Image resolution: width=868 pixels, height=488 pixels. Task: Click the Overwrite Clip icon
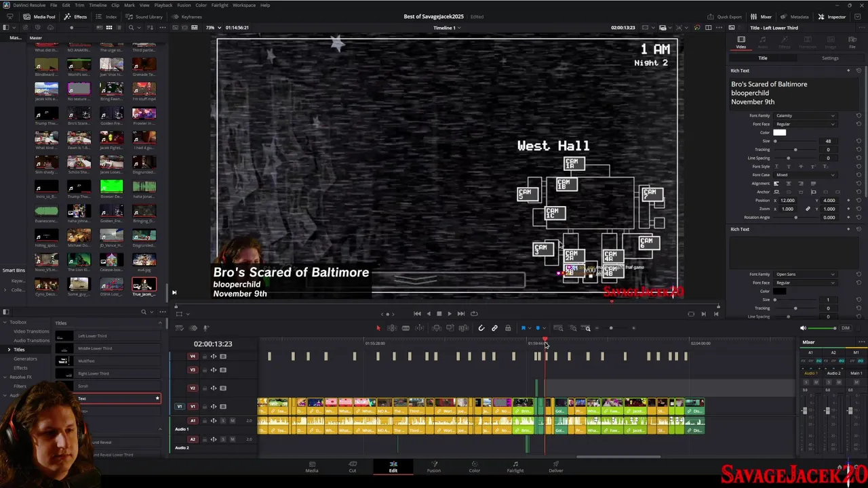click(450, 328)
